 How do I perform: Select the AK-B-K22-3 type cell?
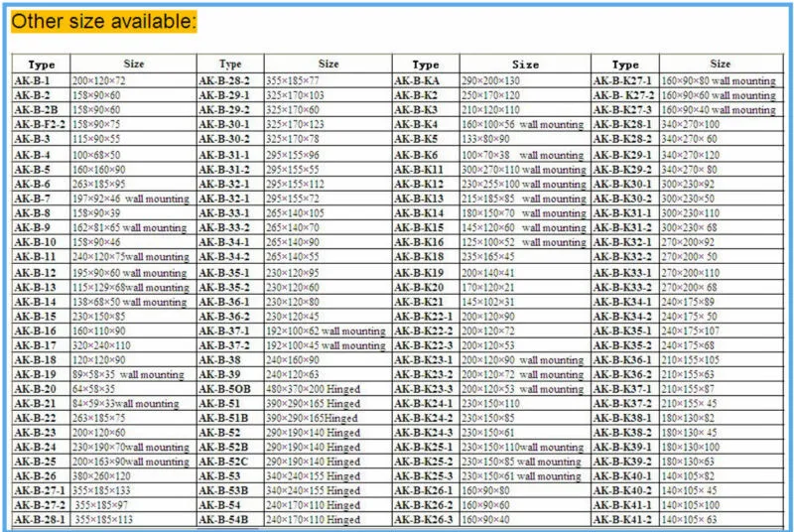point(424,345)
